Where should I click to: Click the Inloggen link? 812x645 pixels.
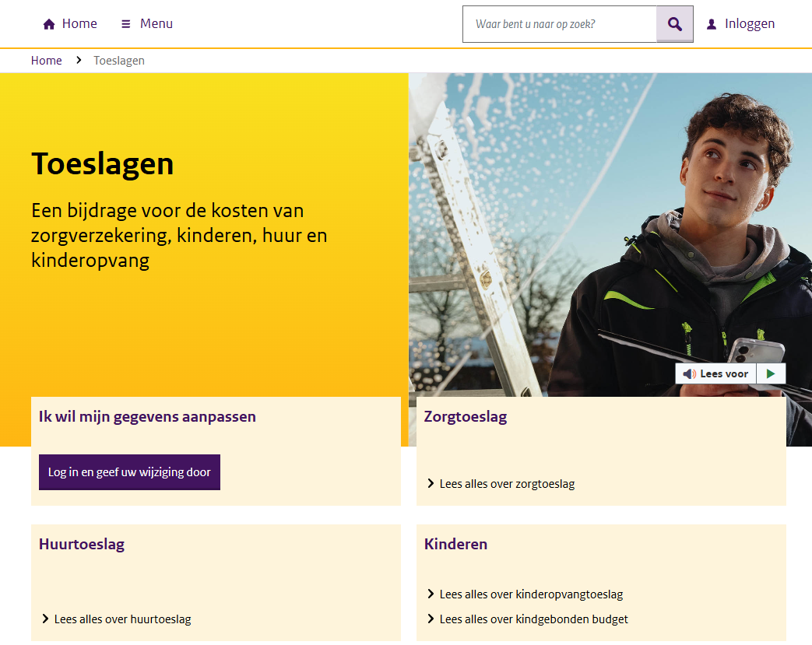750,24
